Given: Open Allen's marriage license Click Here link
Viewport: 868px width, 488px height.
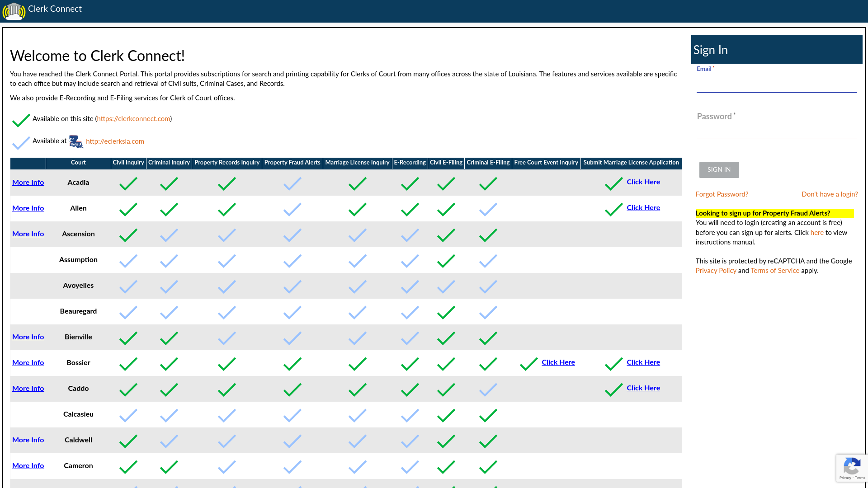Looking at the screenshot, I should click(x=643, y=208).
